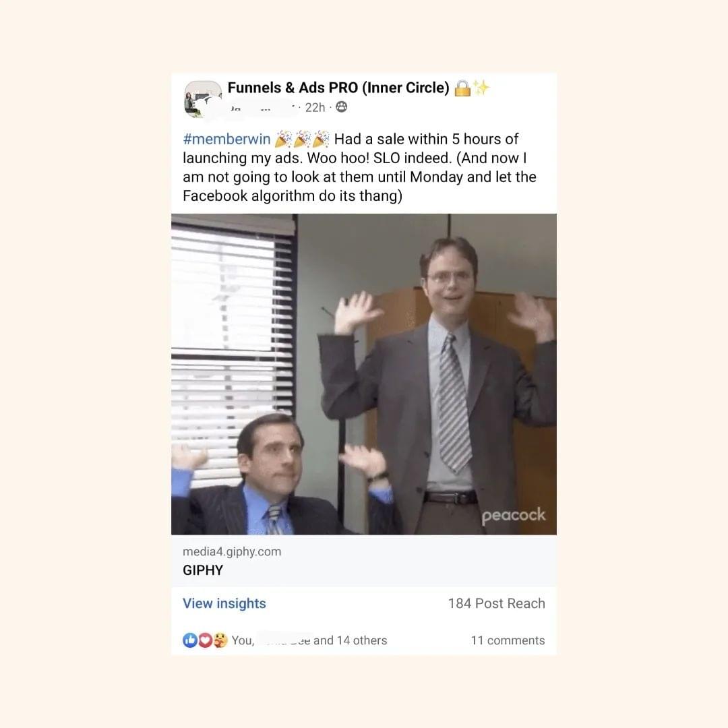View the 11 comments
The image size is (728, 728).
[508, 640]
